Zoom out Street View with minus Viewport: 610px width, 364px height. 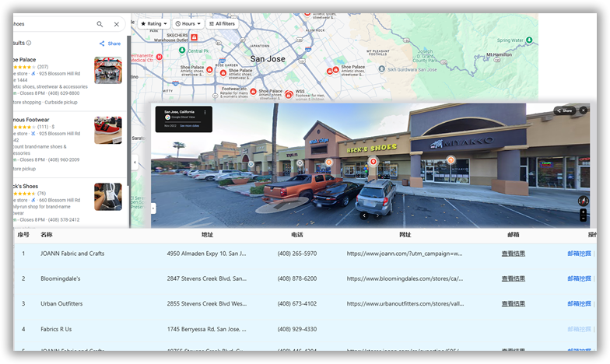coord(584,219)
